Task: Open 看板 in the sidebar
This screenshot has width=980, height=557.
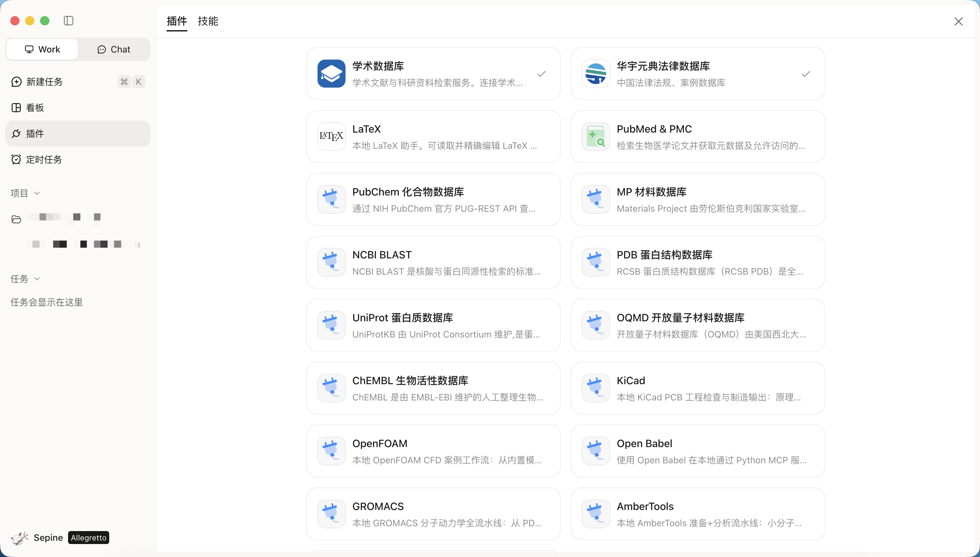Action: [x=78, y=108]
